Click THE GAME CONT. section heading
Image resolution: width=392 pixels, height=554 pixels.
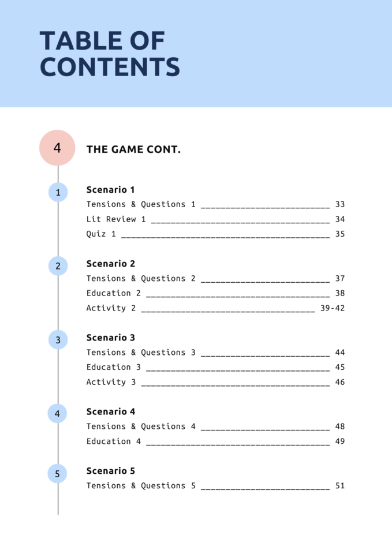[x=133, y=149]
